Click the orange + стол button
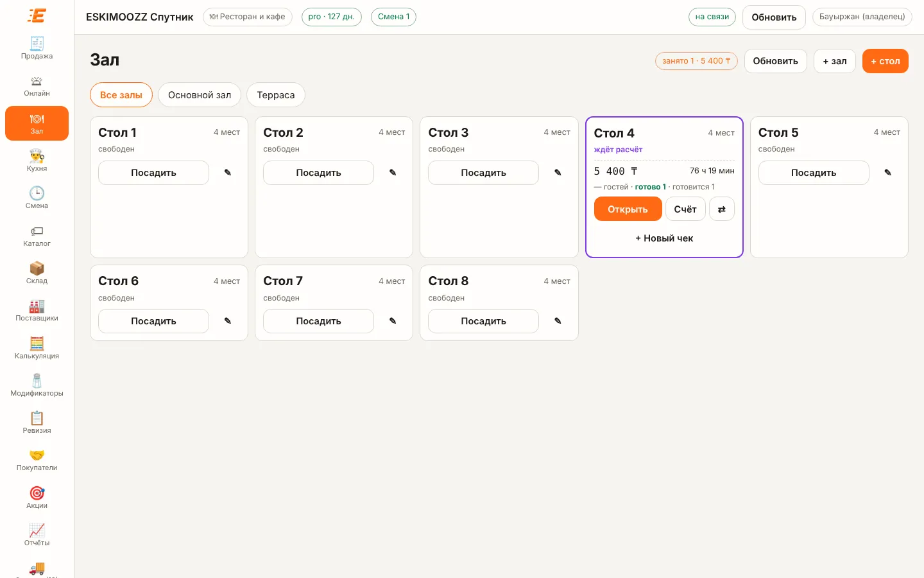Viewport: 924px width, 578px height. [886, 61]
